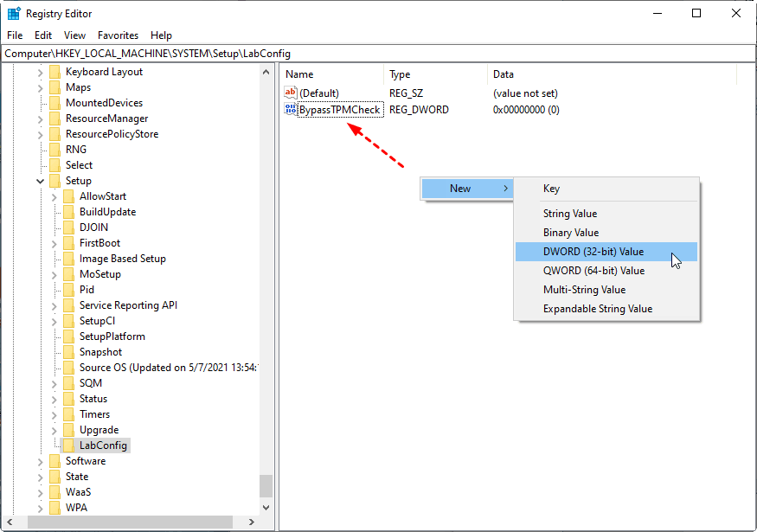Viewport: 757px width, 532px height.
Task: Collapse the Setup tree node
Action: click(40, 181)
